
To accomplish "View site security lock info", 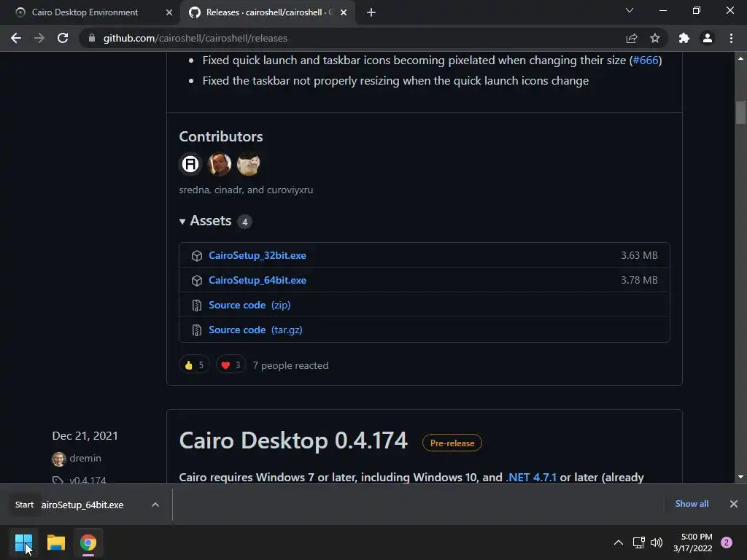I will [92, 38].
